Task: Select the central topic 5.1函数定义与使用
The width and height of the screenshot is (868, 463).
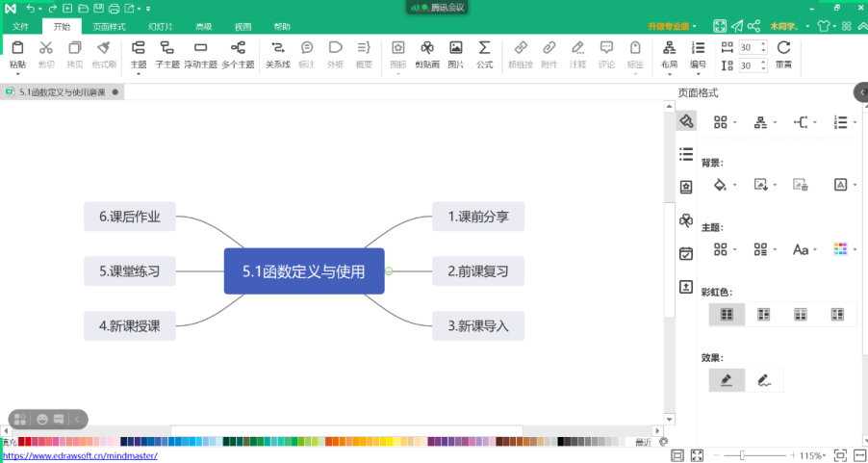Action: pyautogui.click(x=304, y=271)
